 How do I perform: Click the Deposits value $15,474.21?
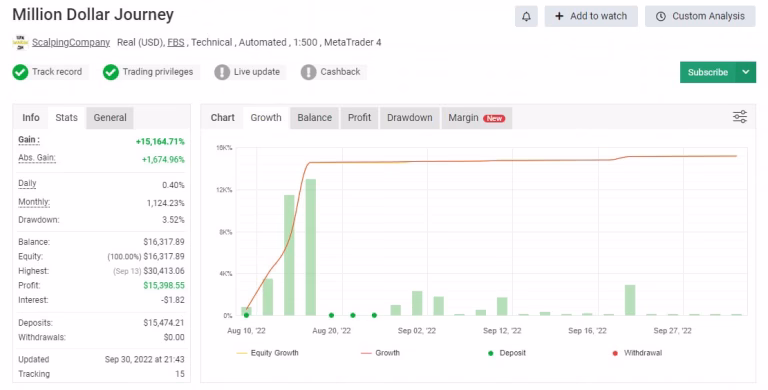tap(164, 323)
